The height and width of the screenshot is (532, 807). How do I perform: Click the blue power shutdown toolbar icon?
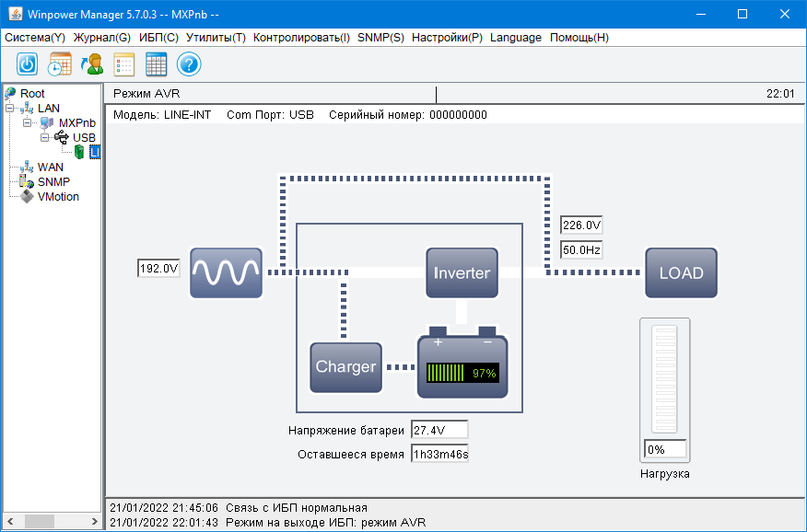coord(28,64)
